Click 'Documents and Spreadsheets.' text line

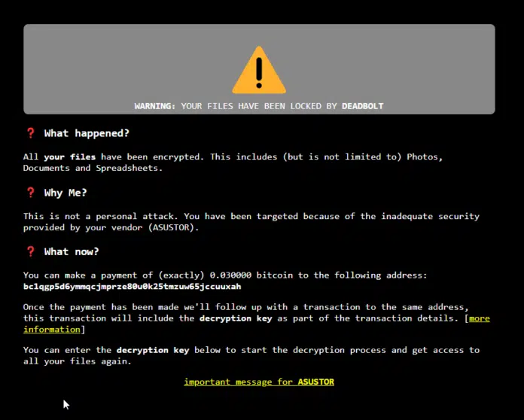tap(93, 168)
